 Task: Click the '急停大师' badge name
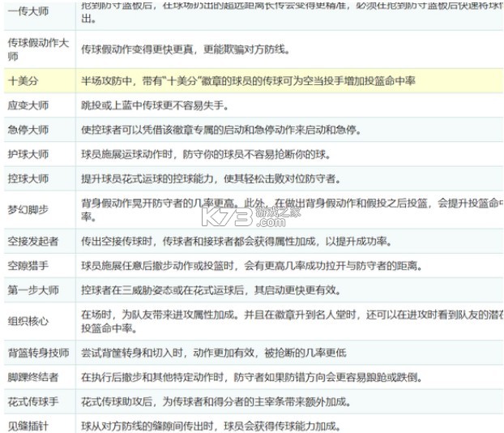click(x=28, y=130)
